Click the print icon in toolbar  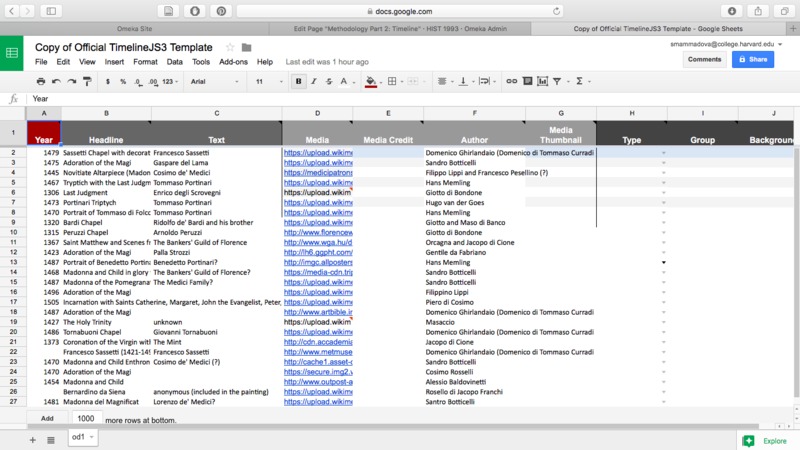click(41, 81)
